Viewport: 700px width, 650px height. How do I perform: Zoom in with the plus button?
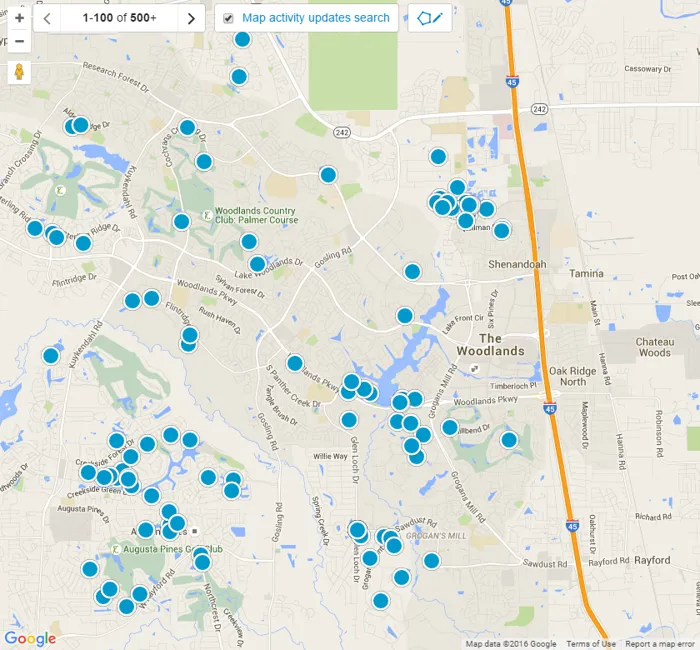[x=19, y=18]
